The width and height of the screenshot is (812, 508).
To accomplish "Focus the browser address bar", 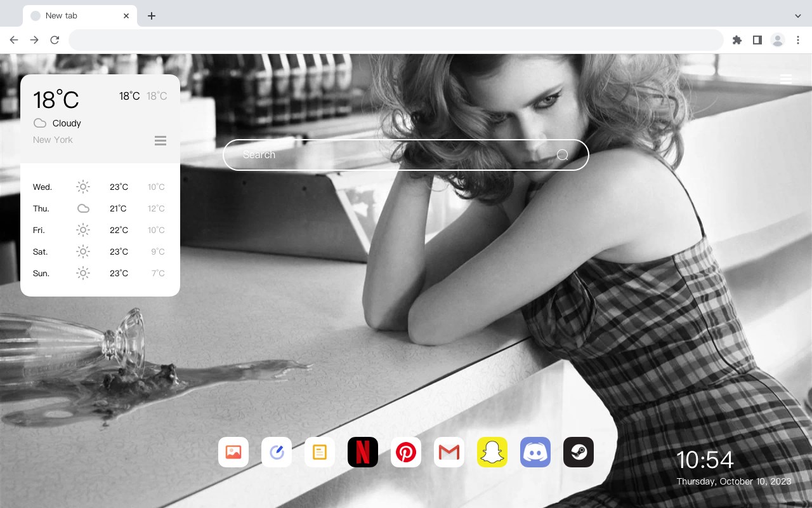I will pos(396,40).
